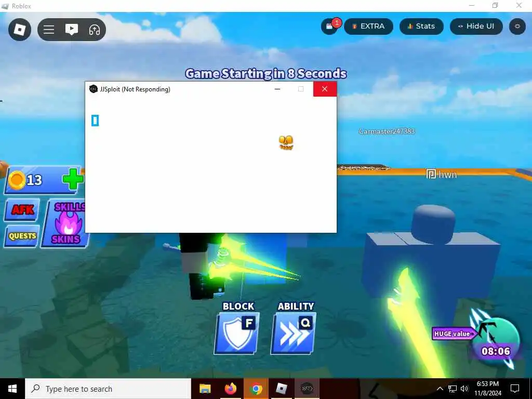Minimize the JJSploit window
Screen dimensions: 532x399
click(277, 89)
